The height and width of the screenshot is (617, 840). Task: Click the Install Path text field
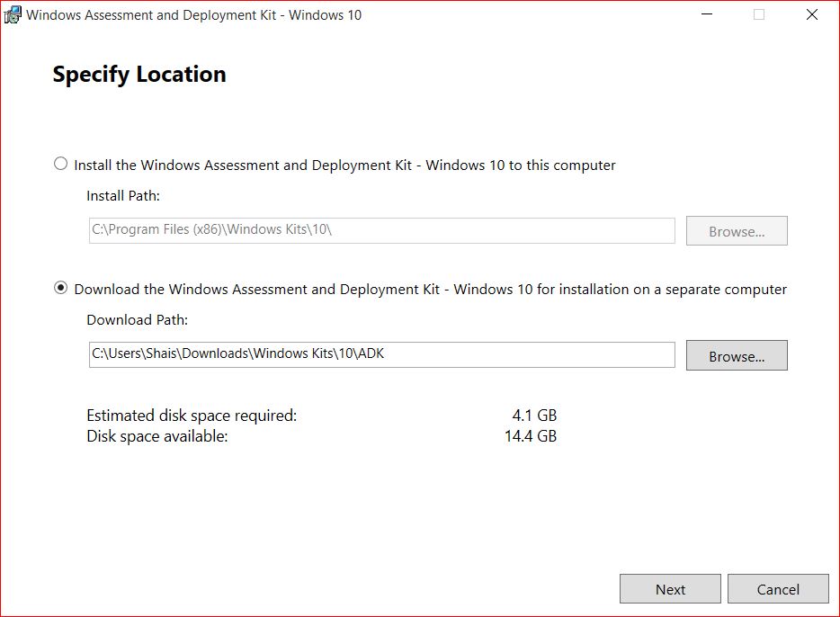(381, 230)
